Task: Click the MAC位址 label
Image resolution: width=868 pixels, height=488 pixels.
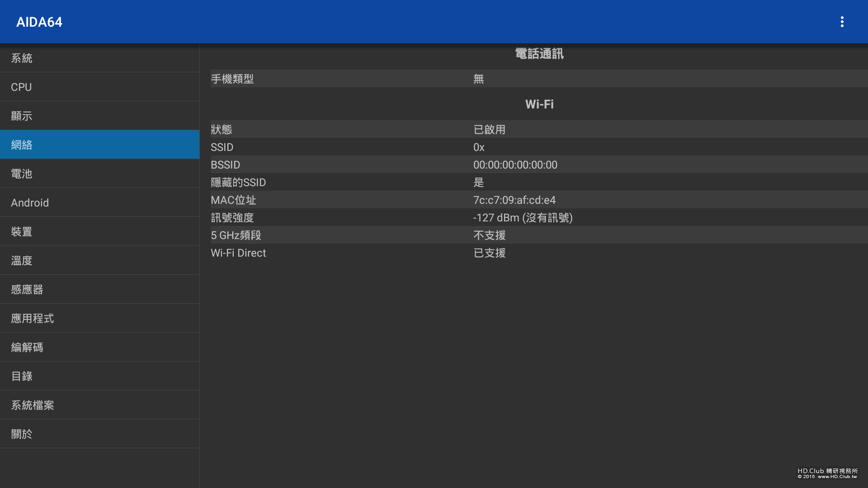Action: tap(233, 200)
